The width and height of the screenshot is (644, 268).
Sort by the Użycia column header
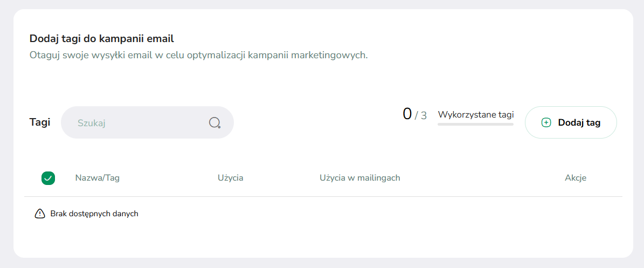[x=231, y=178]
